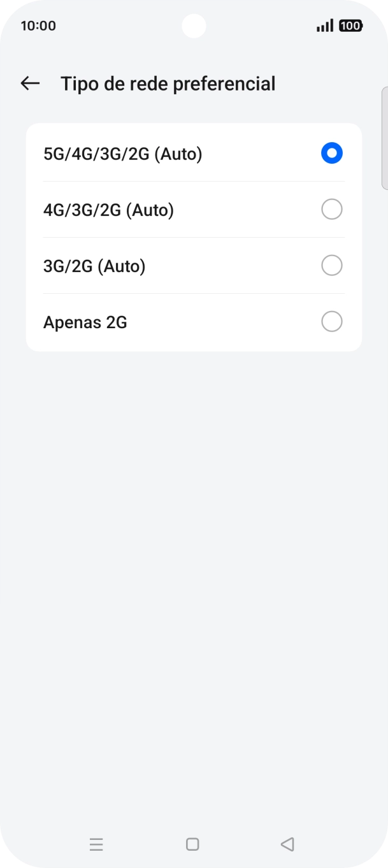
Task: Choose the 3G/2G (Auto) radio button
Action: coord(331,266)
